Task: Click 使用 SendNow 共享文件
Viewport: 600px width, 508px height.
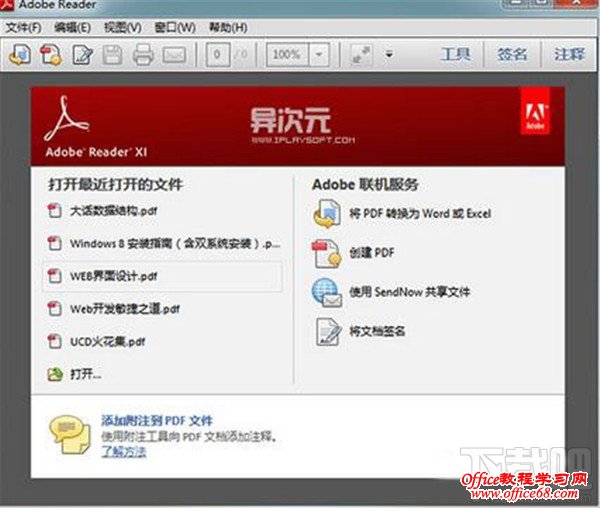Action: [x=409, y=292]
